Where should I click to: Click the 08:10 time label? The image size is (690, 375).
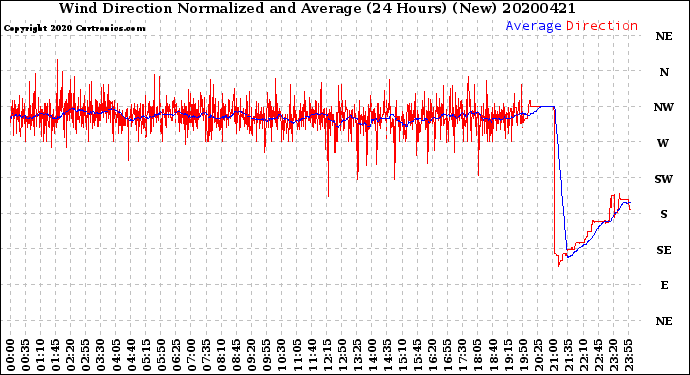(222, 355)
